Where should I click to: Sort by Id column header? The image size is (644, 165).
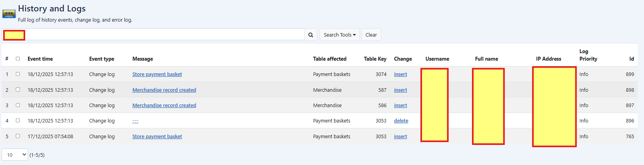pyautogui.click(x=631, y=59)
